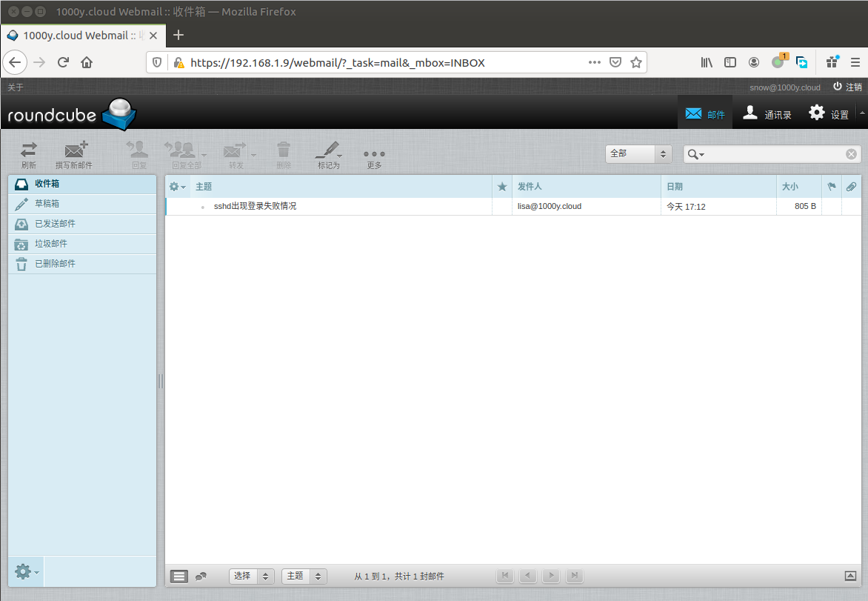The width and height of the screenshot is (868, 601).
Task: Open the Settings page
Action: click(x=829, y=114)
